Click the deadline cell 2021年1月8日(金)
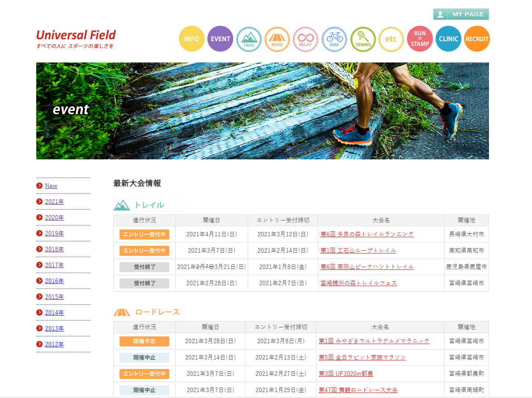The height and width of the screenshot is (398, 532). click(283, 267)
